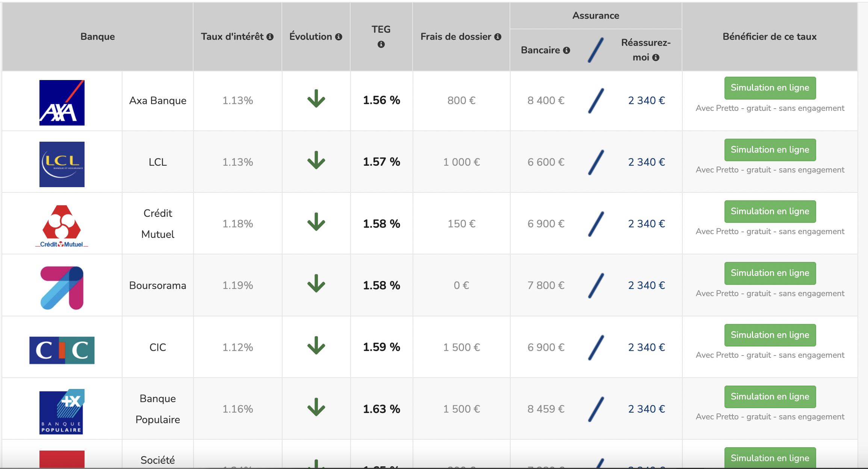
Task: Click info icon beside Bancaire header
Action: click(567, 50)
